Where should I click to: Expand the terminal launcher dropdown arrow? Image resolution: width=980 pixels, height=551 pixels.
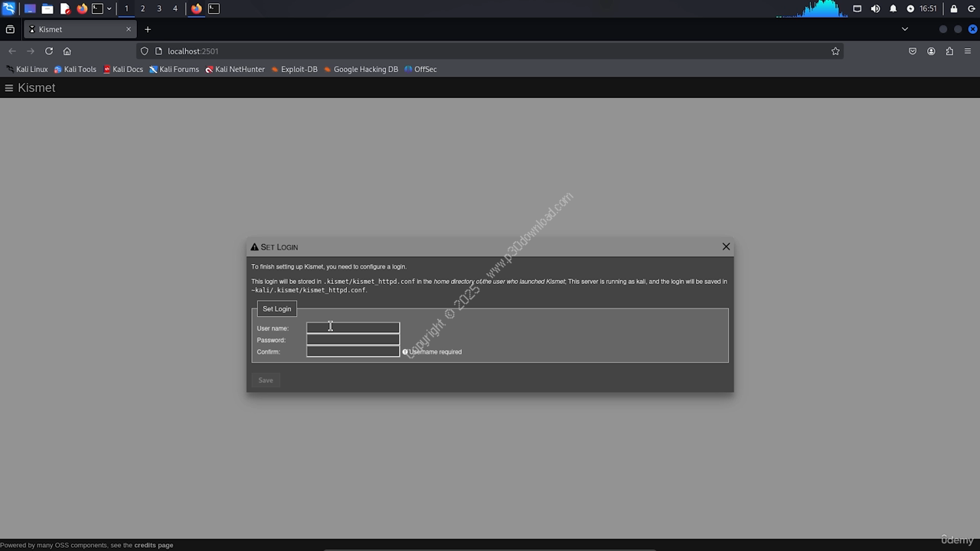coord(109,8)
